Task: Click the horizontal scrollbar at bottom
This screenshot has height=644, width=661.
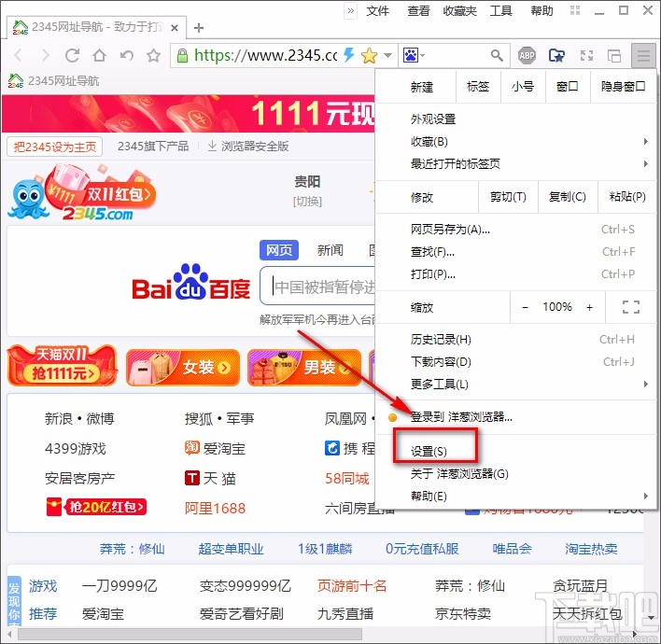Action: coord(190,634)
